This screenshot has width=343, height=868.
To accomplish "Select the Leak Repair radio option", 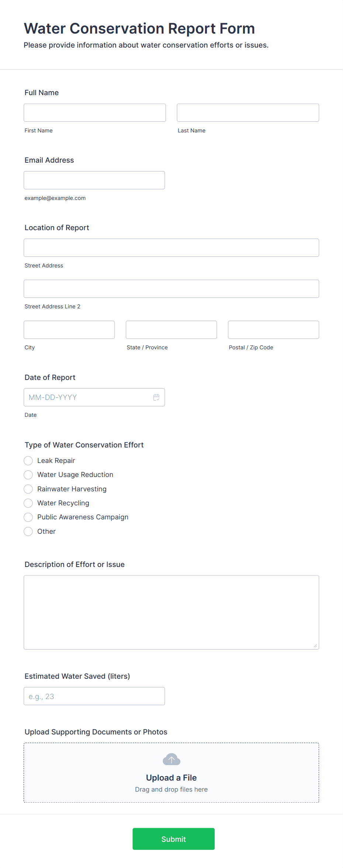I will 28,461.
